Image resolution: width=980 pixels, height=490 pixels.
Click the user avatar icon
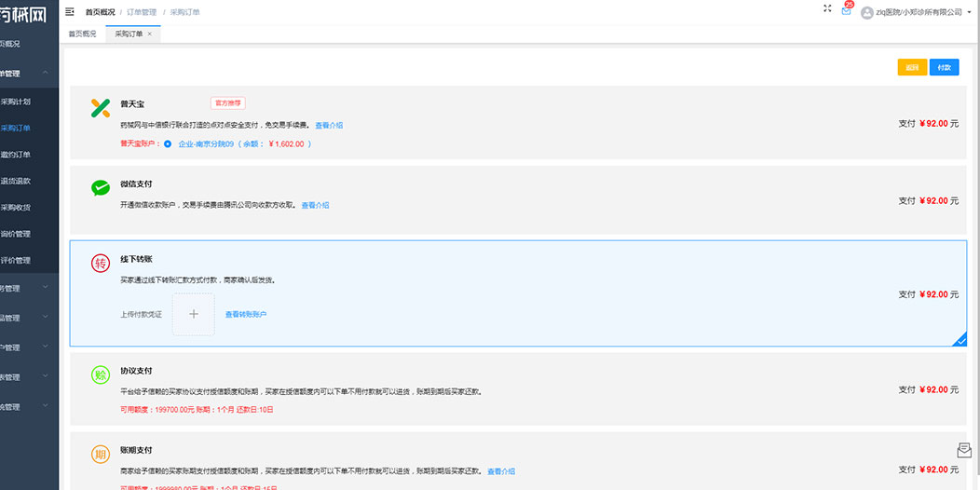pyautogui.click(x=867, y=12)
